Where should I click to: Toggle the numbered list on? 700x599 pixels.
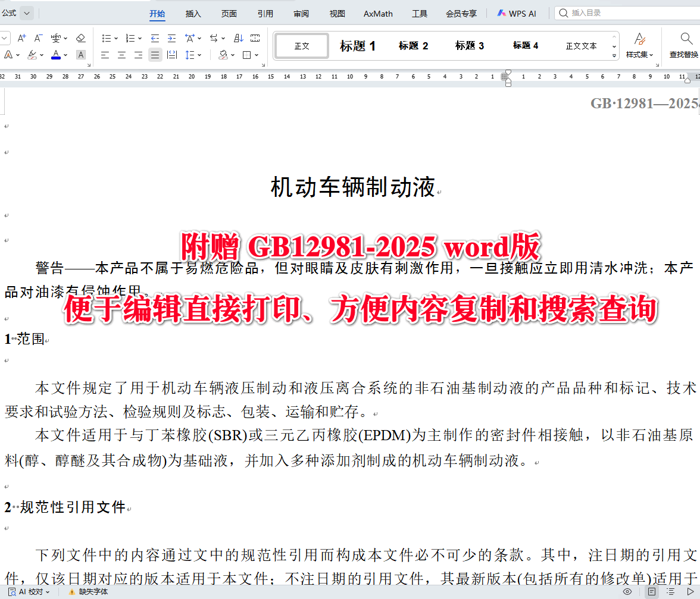point(130,38)
